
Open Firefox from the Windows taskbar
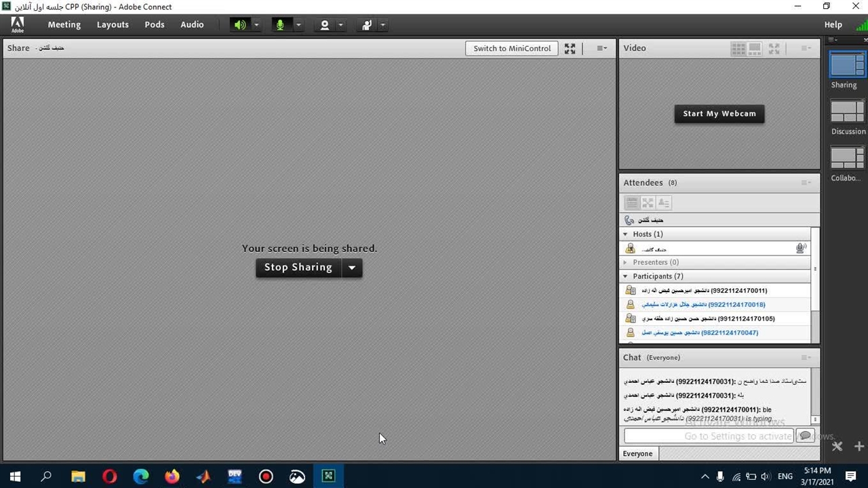pos(172,476)
